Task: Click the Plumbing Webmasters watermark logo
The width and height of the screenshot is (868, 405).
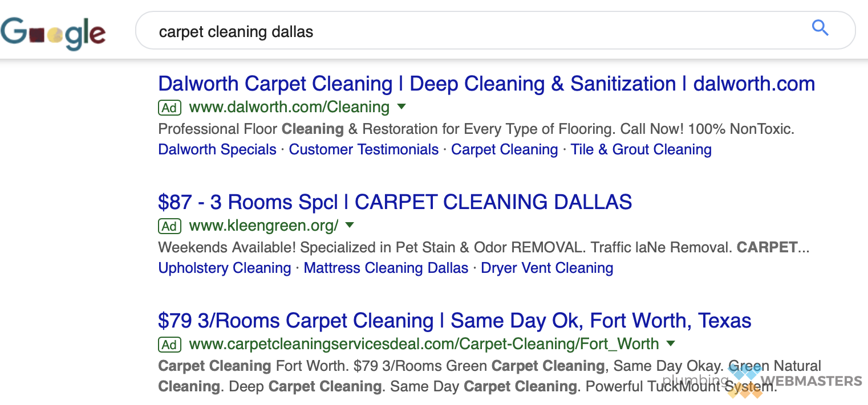Action: pyautogui.click(x=762, y=381)
